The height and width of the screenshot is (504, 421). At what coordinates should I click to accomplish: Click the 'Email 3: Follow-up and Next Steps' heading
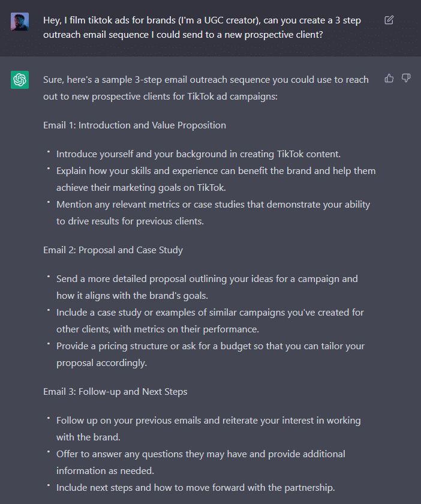[x=115, y=391]
